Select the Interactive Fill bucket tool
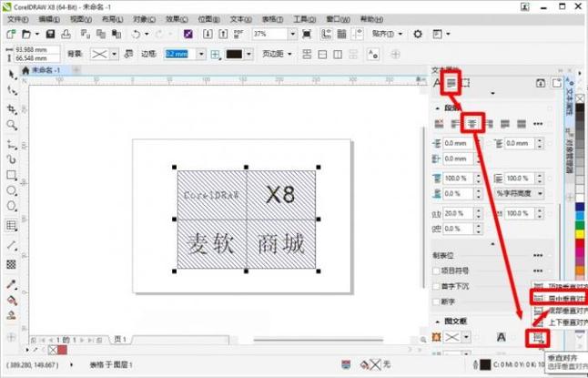 (x=12, y=301)
